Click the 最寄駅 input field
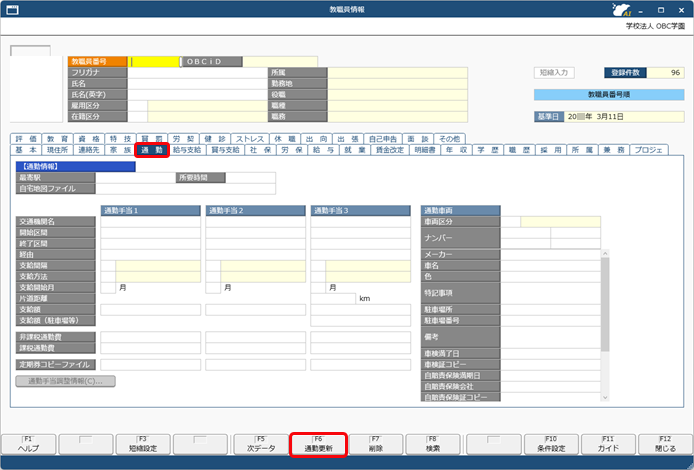Viewport: 694px width, 470px height. point(135,177)
